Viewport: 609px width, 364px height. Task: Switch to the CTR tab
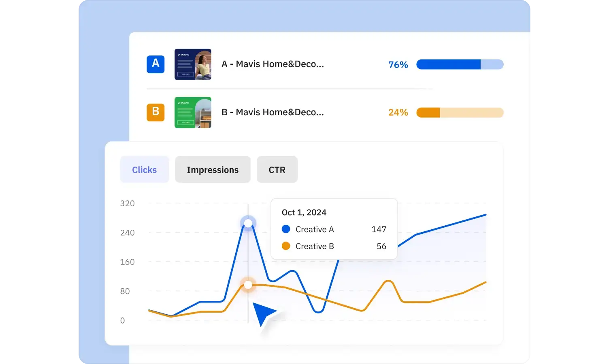(277, 169)
